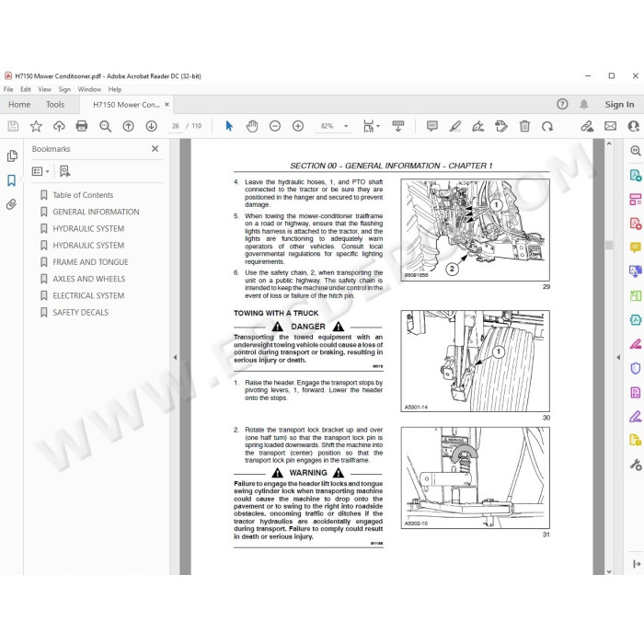Open More Tools wrench in the right pane
This screenshot has height=644, width=644.
point(636,465)
